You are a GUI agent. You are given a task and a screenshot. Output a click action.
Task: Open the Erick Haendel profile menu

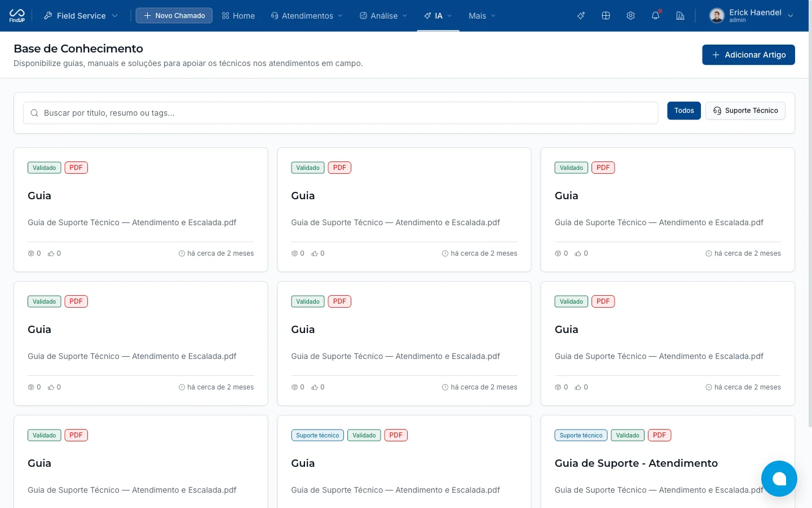[752, 16]
